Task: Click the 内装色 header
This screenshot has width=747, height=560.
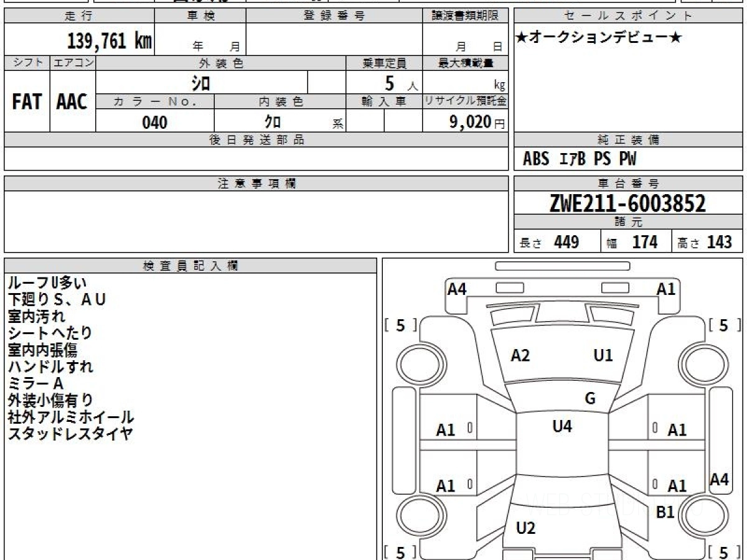Action: pos(280,102)
